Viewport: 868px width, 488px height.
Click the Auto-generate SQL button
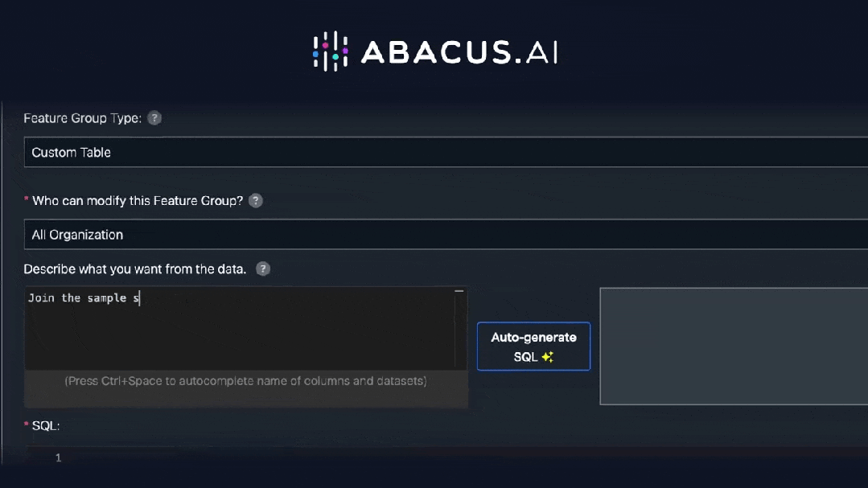tap(533, 347)
